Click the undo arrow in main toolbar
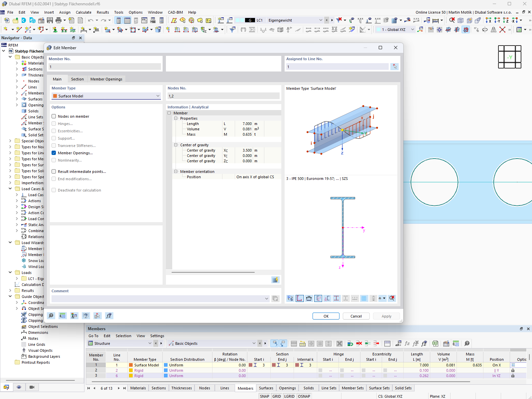 pyautogui.click(x=90, y=20)
